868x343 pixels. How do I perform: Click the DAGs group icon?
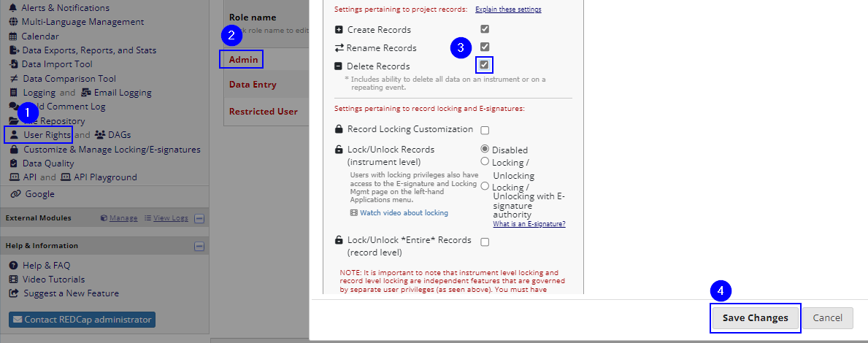[100, 135]
